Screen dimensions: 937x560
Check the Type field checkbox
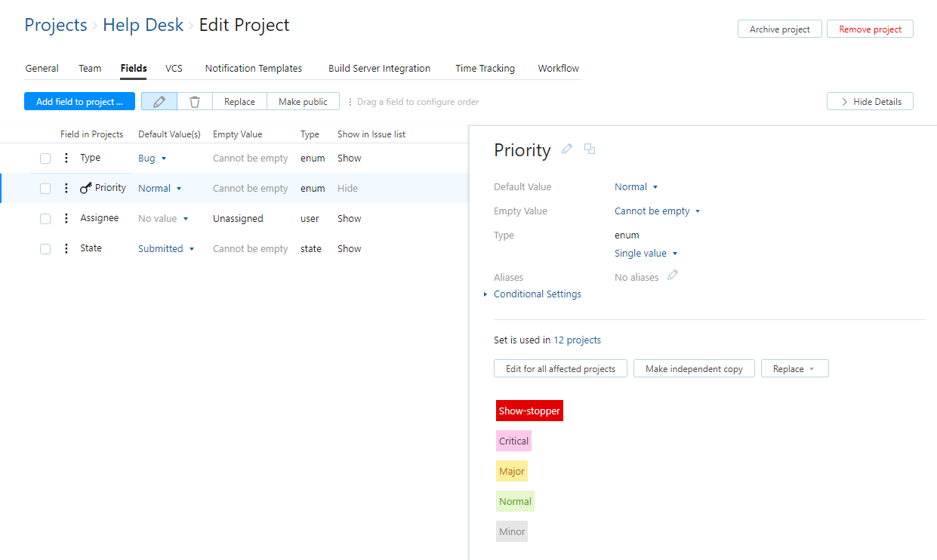[45, 158]
